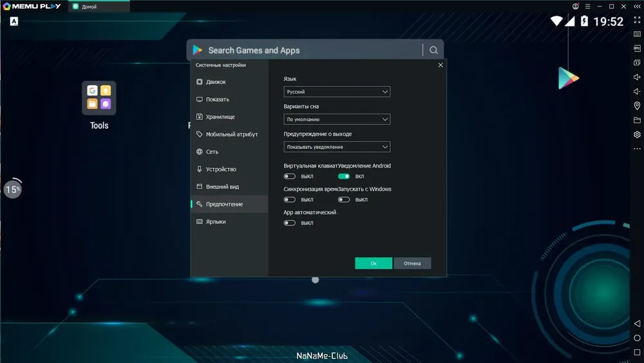Click the Android back triangle button
Screen dimensions: 644x363
pos(637,324)
